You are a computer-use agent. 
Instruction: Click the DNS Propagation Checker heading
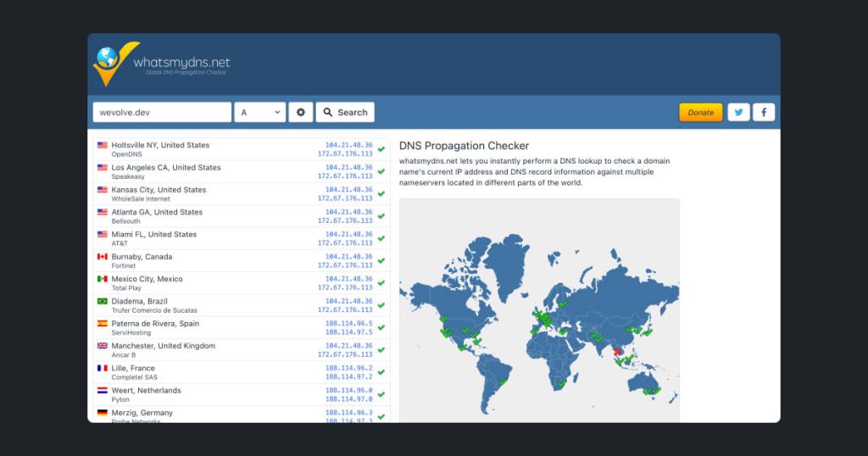[x=464, y=146]
